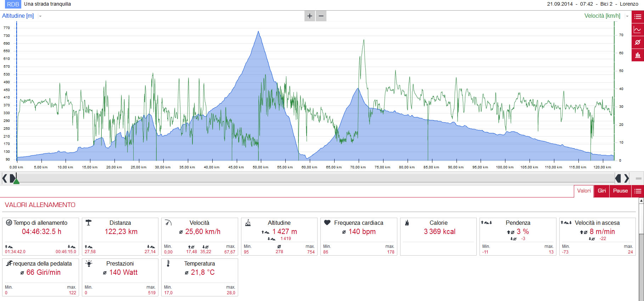Click the Frequenza cardiaca value tile
644x301 pixels.
point(359,236)
